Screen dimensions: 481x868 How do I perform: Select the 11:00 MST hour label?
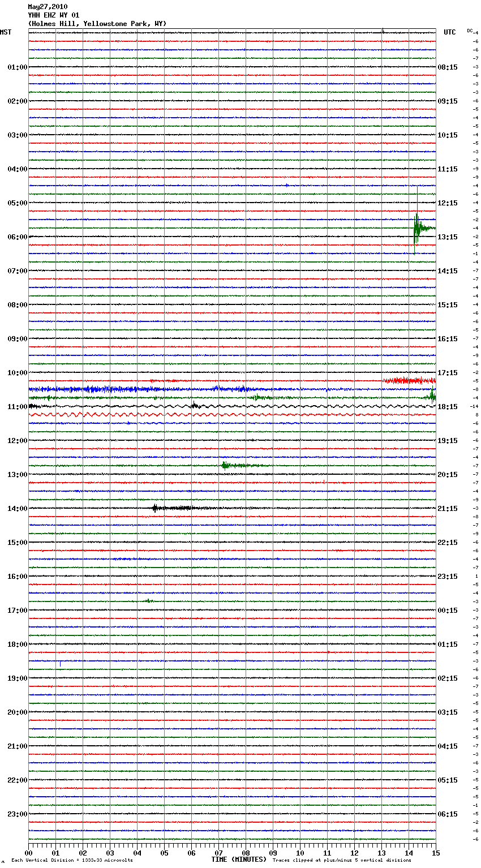[x=18, y=407]
